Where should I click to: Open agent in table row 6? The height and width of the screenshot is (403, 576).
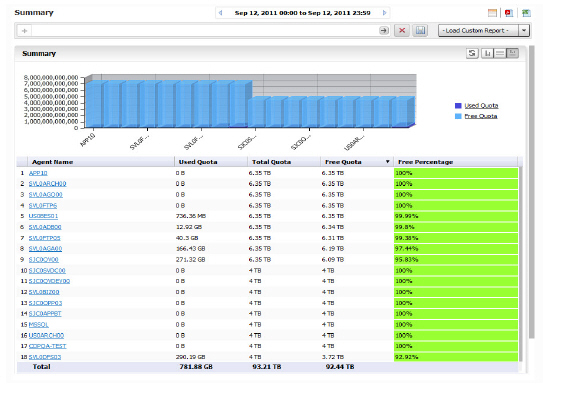(x=45, y=227)
